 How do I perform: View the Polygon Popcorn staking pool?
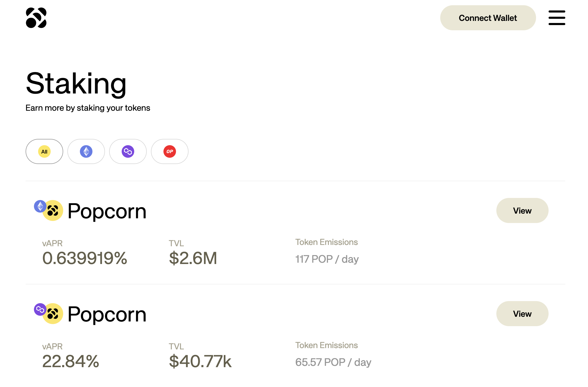(x=522, y=314)
